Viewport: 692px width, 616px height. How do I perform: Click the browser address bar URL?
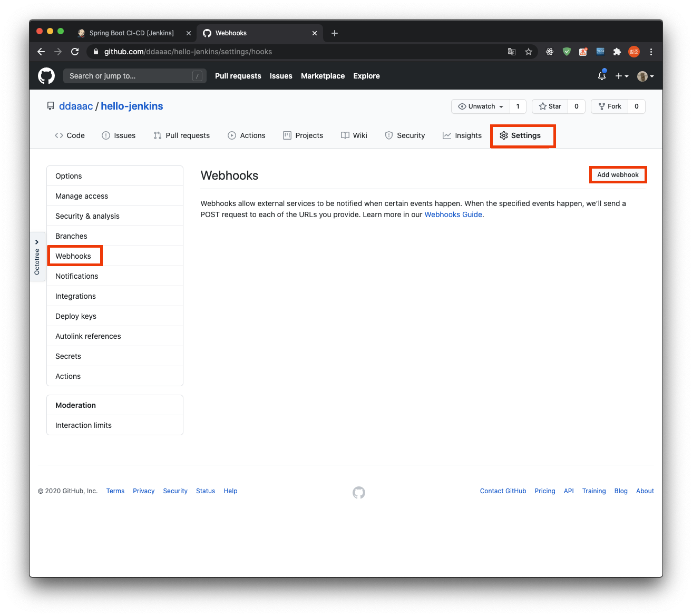(x=188, y=52)
